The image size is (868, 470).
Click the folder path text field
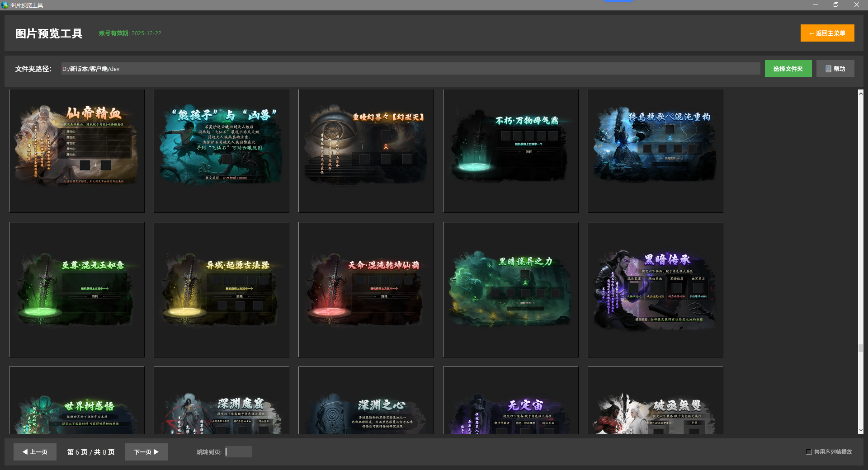410,69
